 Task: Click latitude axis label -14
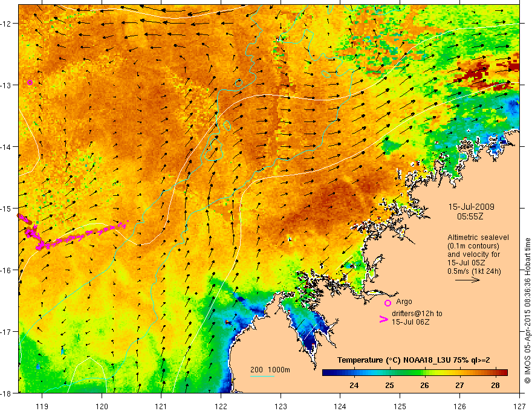[7, 147]
